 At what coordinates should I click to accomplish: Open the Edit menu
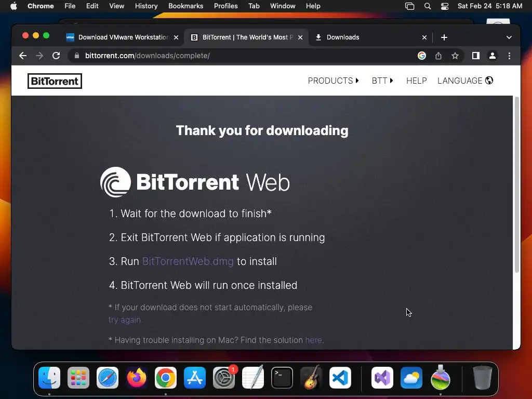click(x=92, y=6)
